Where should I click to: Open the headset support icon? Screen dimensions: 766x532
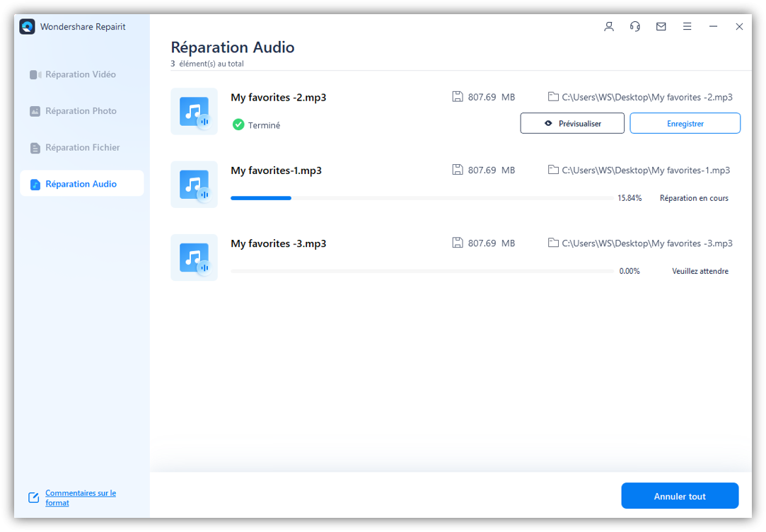click(x=634, y=26)
